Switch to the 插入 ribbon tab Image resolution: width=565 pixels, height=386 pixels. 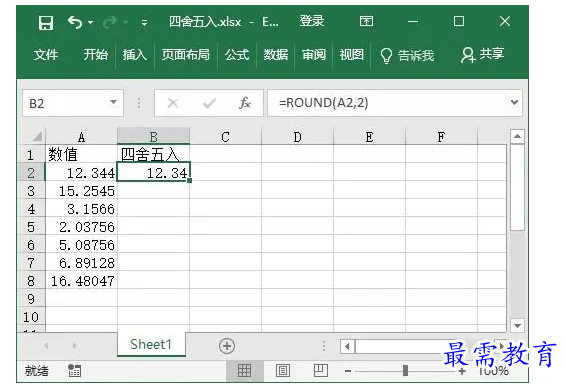134,55
